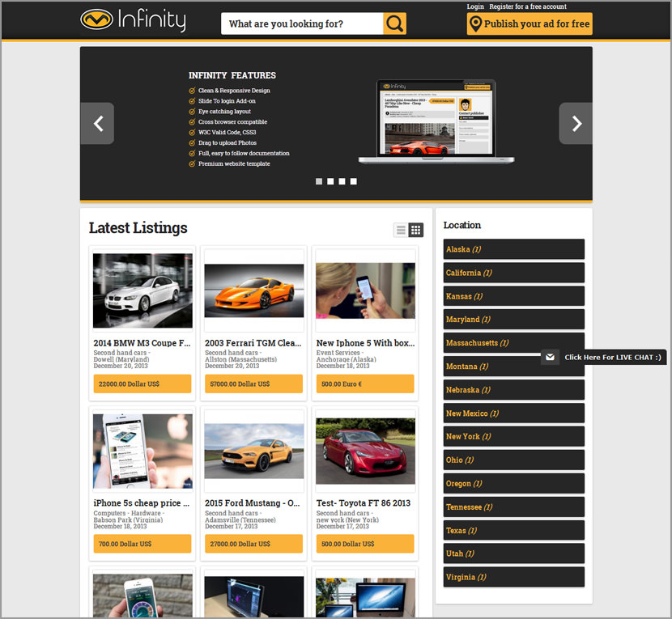Go to previous slide with left arrow
This screenshot has width=672, height=619.
pos(98,124)
